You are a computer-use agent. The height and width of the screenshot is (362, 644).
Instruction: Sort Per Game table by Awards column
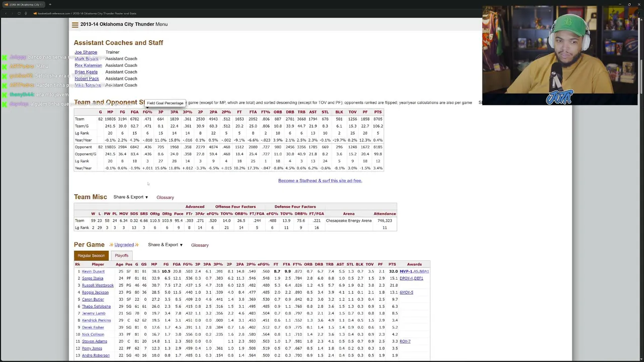(415, 264)
